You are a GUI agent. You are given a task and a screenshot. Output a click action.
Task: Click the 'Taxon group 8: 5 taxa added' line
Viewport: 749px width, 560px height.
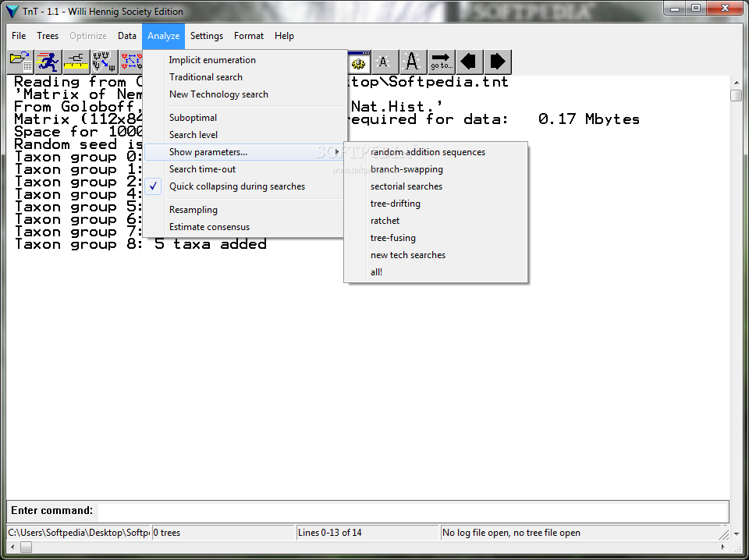pos(140,244)
